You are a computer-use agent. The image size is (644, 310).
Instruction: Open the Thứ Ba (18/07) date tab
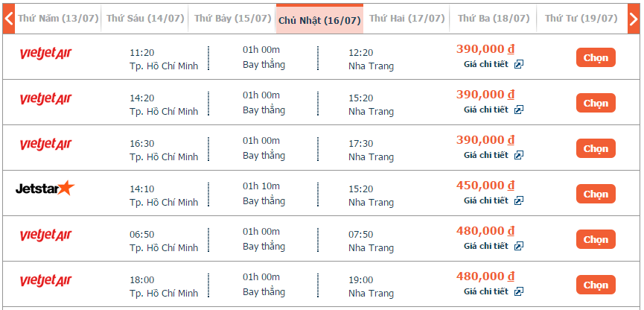pyautogui.click(x=494, y=19)
